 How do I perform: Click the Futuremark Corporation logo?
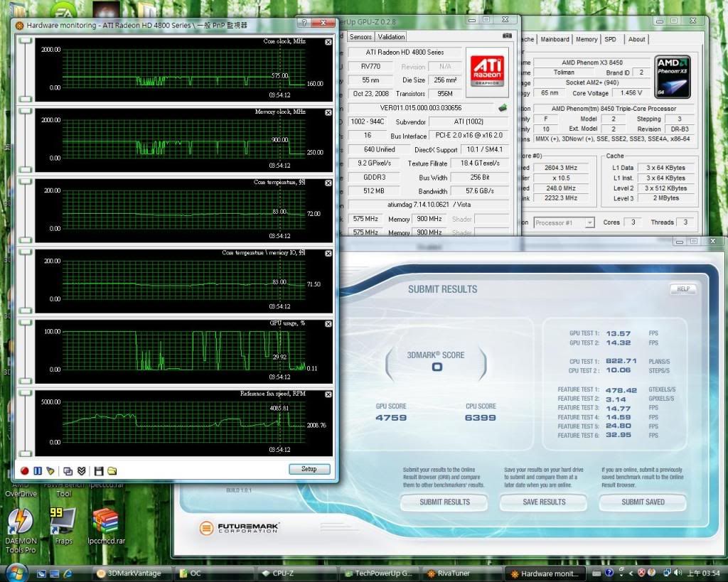click(239, 528)
